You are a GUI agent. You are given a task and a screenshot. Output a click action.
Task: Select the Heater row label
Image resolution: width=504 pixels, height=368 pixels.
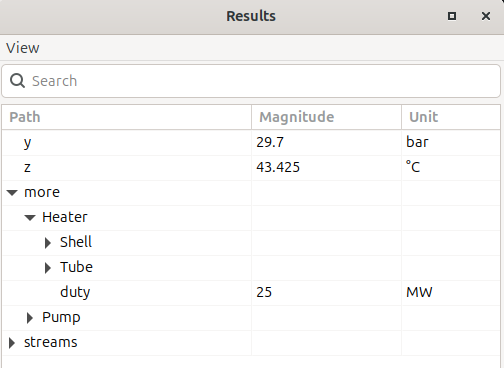(x=65, y=217)
